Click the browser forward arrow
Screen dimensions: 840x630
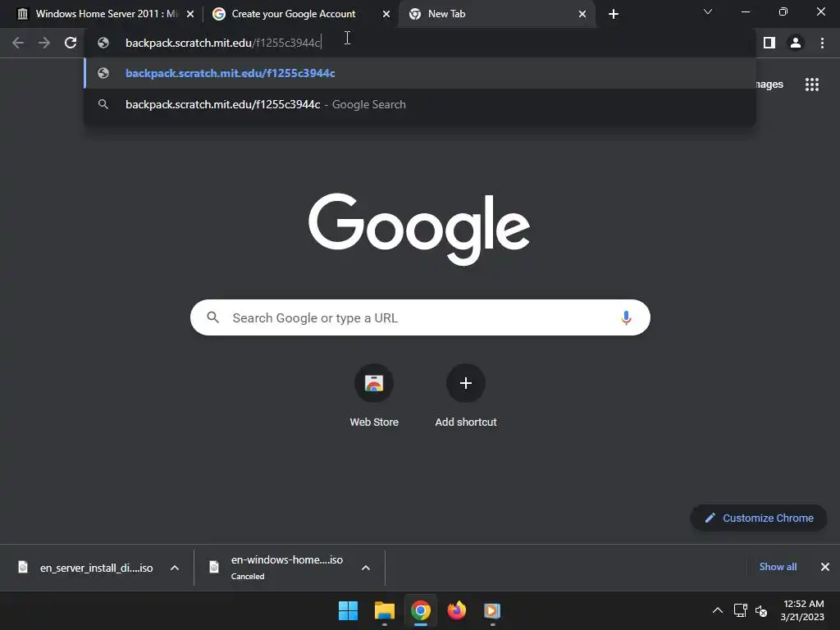pos(44,43)
